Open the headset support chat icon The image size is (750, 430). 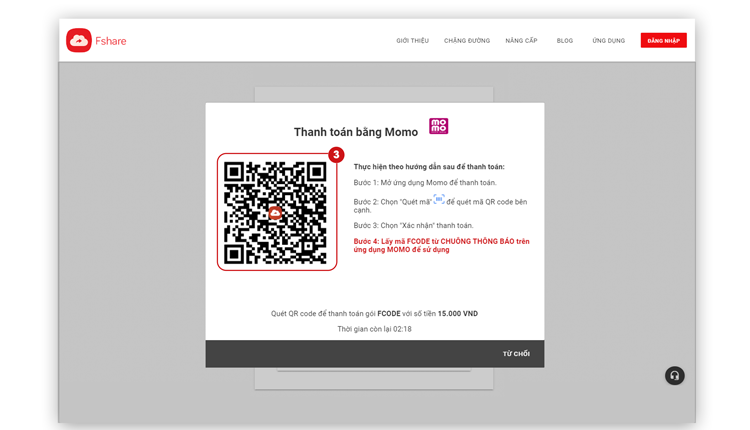pyautogui.click(x=674, y=375)
